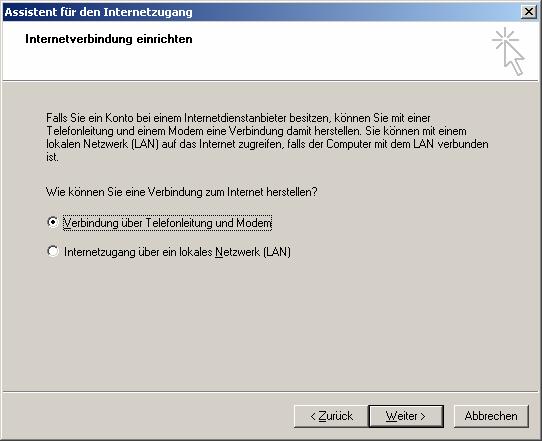The width and height of the screenshot is (542, 441).
Task: Click the paragraph starting 'Falls Sie ein Konto'
Action: (267, 138)
